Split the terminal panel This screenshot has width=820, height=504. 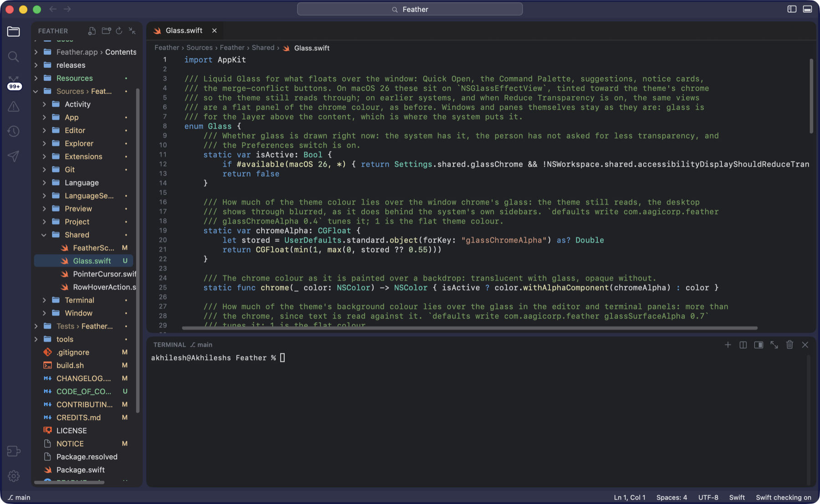[x=743, y=345]
